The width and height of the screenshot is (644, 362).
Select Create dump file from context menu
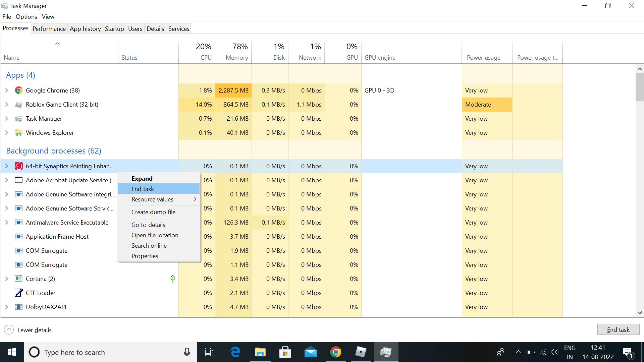coord(159,212)
